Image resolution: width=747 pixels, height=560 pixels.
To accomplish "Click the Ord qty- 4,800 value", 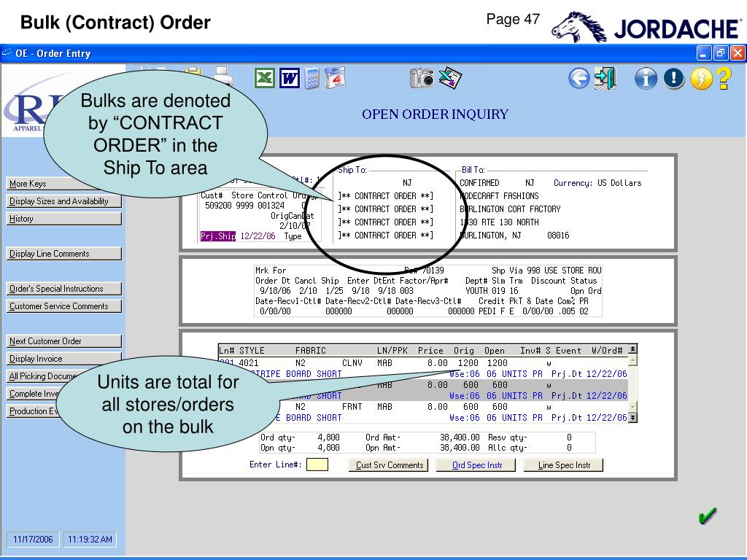I will (x=329, y=437).
